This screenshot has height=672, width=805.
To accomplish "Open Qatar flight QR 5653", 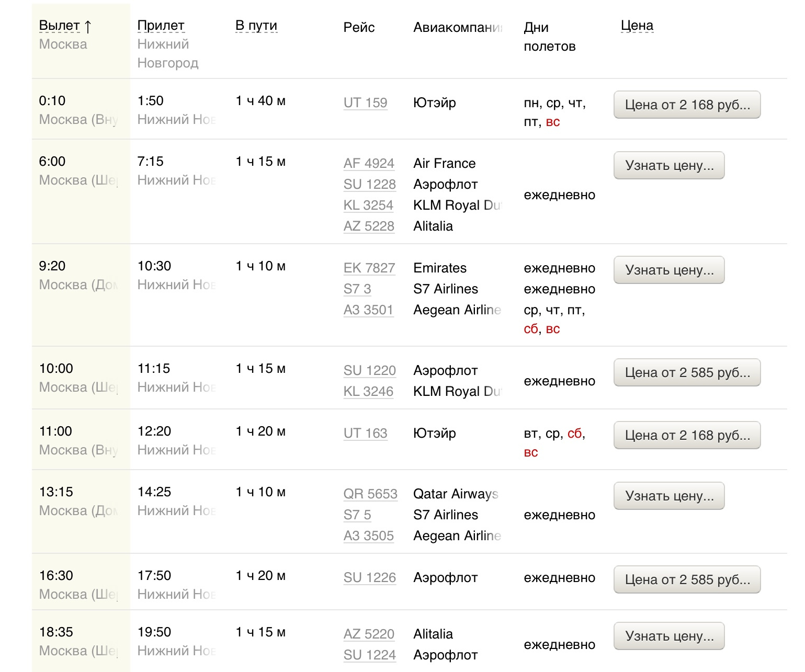I will point(370,494).
